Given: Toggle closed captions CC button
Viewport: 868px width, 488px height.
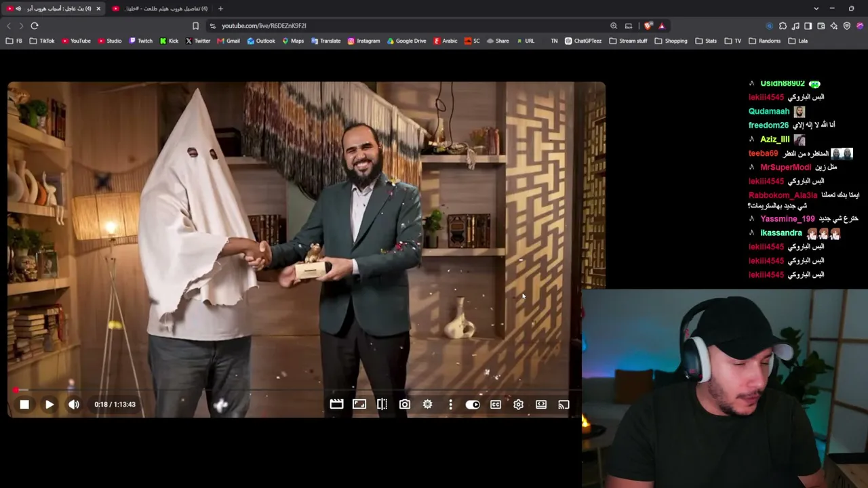Looking at the screenshot, I should click(x=496, y=405).
